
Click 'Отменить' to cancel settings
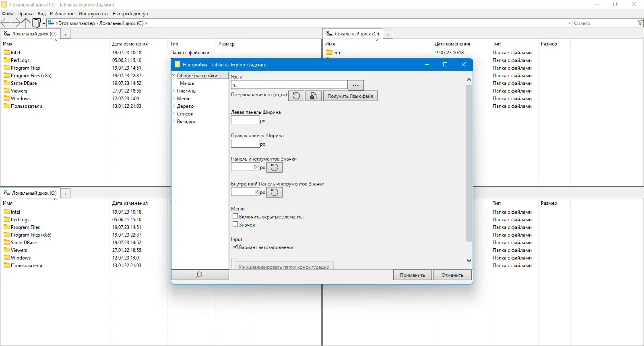452,275
